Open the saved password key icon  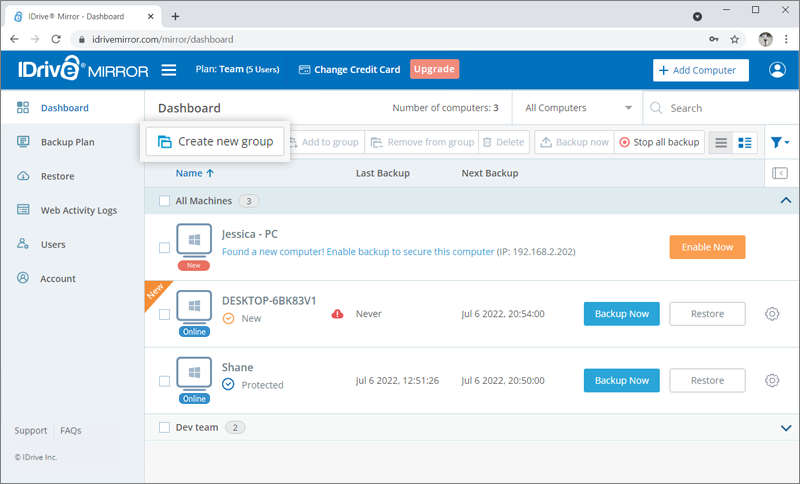pyautogui.click(x=714, y=39)
